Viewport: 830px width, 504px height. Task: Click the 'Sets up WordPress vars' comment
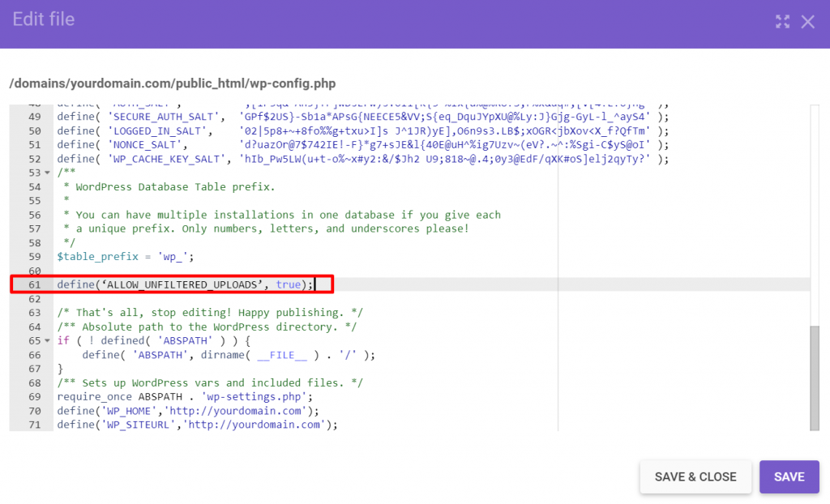[210, 382]
